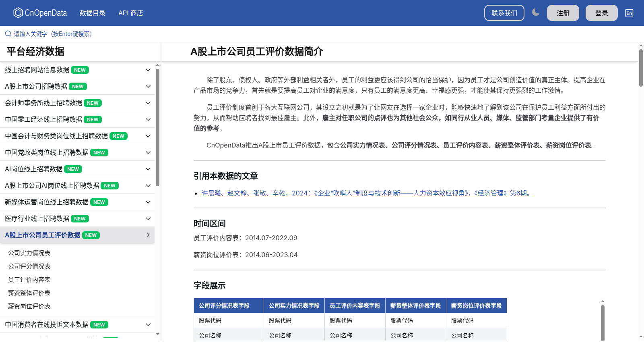
Task: Collapse A股上市公司员工评价数据 arrow
Action: click(x=148, y=235)
